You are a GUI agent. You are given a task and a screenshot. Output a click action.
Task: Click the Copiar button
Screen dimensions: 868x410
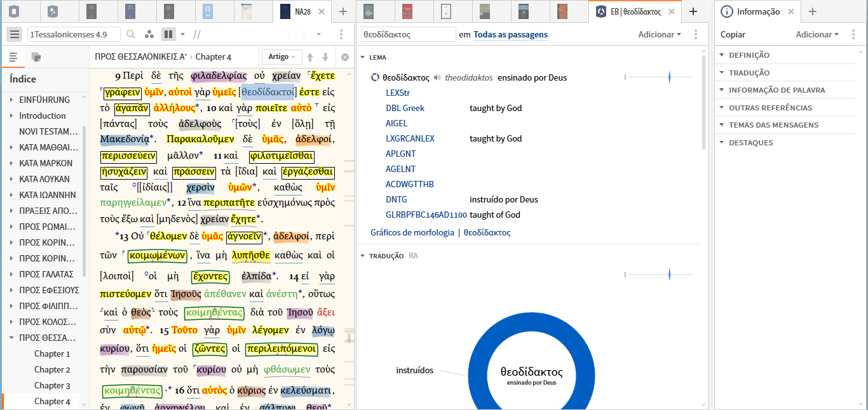pos(733,34)
